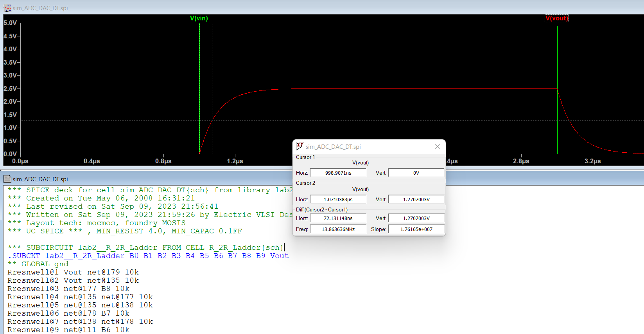Image resolution: width=644 pixels, height=334 pixels.
Task: Click the 0.8µs label on the time axis
Action: tap(163, 161)
